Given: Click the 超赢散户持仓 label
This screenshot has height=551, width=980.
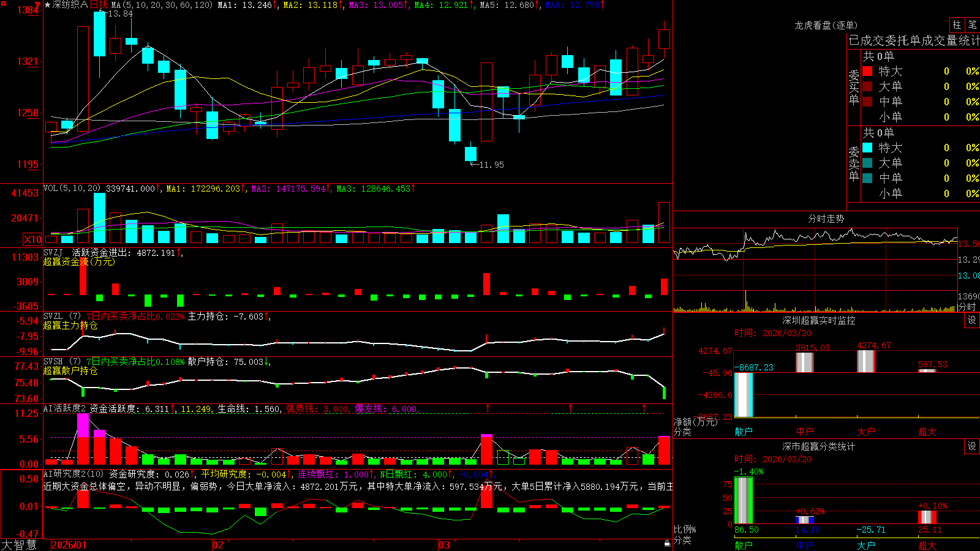Looking at the screenshot, I should coord(70,370).
